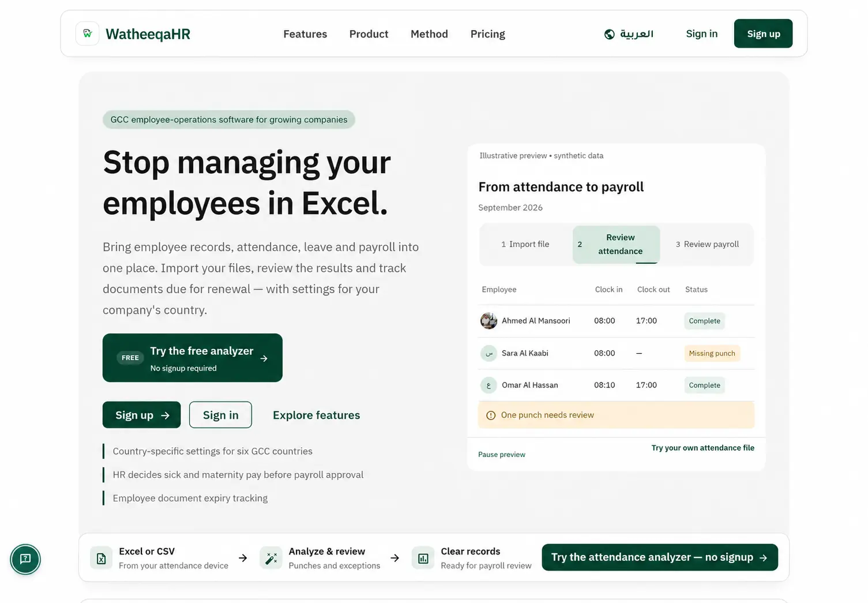Click the Clock out column header

click(x=653, y=290)
